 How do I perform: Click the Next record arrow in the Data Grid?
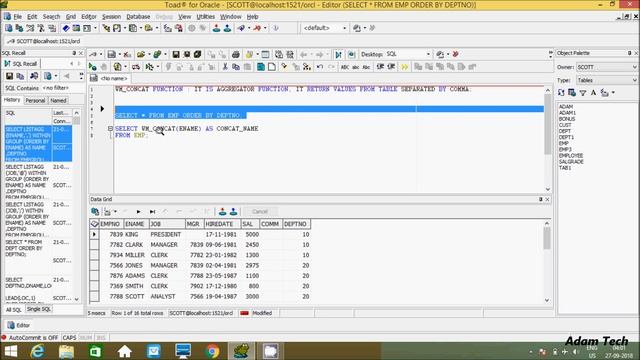[x=138, y=211]
